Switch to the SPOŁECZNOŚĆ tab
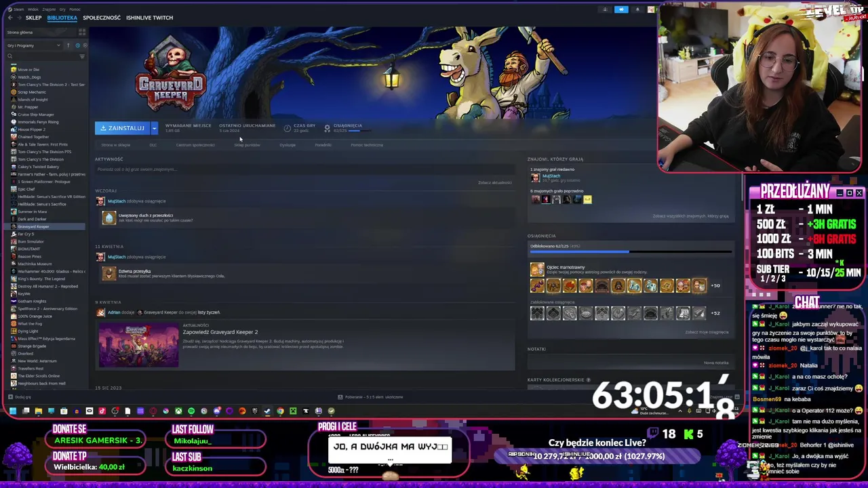Viewport: 868px width, 488px height. (102, 18)
